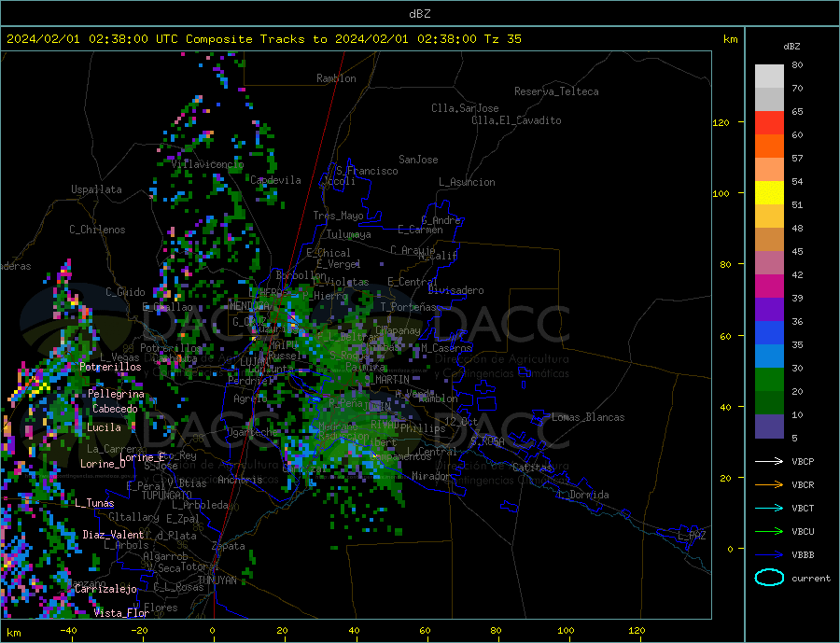Click the C_Chilenos label
Image resolution: width=840 pixels, height=643 pixels.
click(x=97, y=230)
